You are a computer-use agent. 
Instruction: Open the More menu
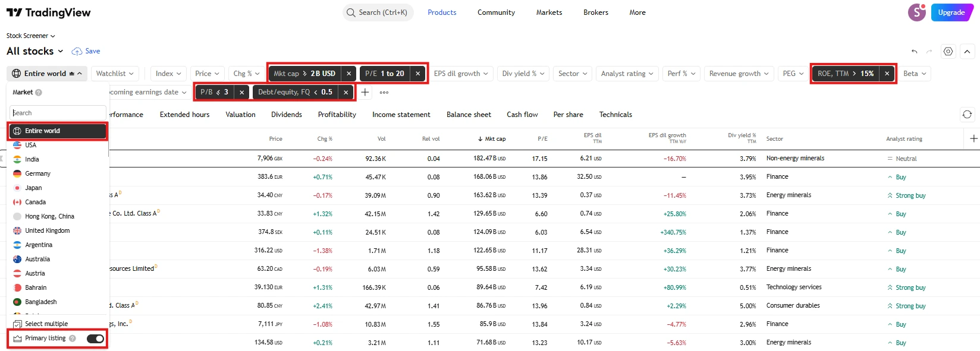[637, 12]
